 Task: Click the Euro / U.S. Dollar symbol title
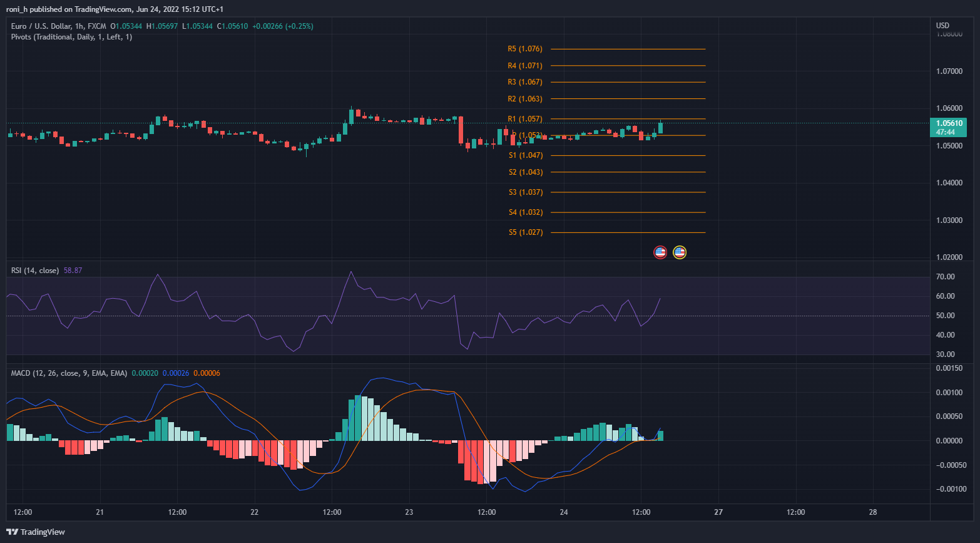(48, 26)
